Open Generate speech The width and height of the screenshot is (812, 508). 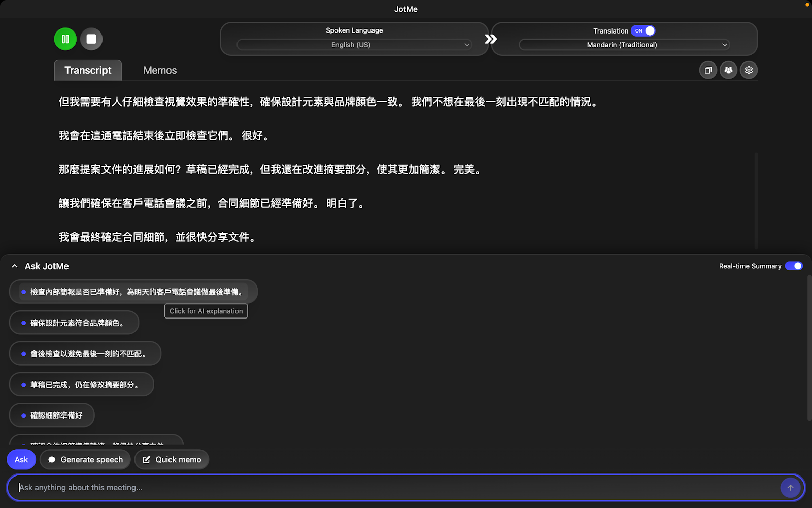[x=85, y=459]
